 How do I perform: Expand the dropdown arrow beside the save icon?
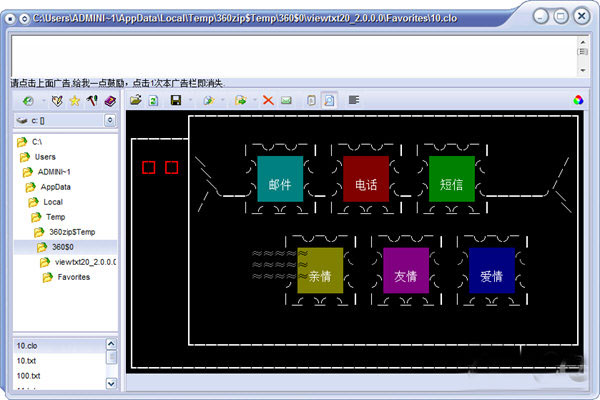click(x=190, y=101)
